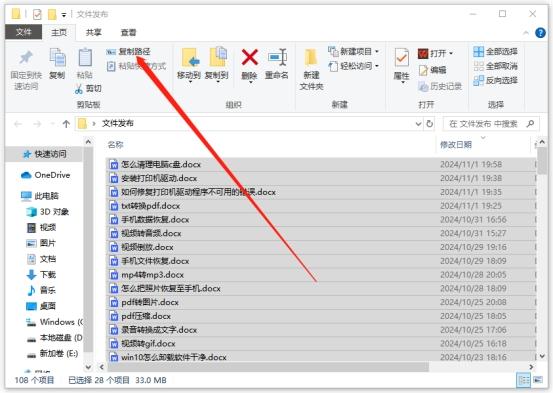Open Videos (视频) in the sidebar
Image resolution: width=553 pixels, height=393 pixels.
coord(41,228)
